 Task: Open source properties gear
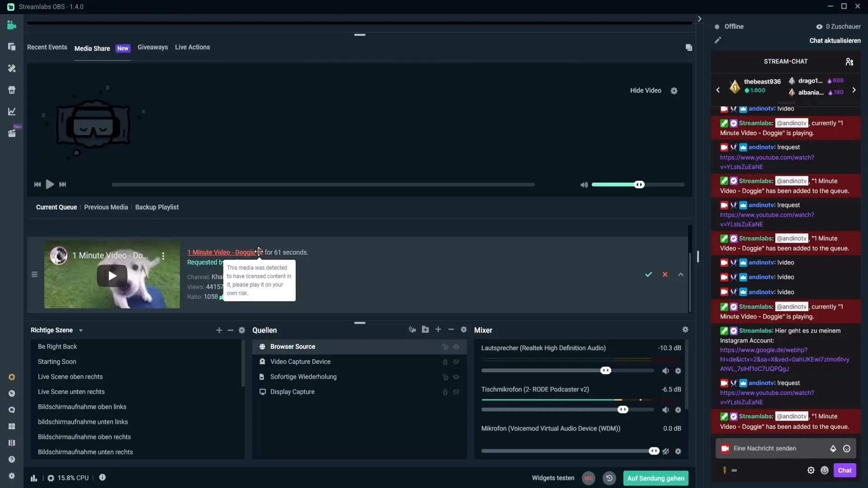point(463,330)
